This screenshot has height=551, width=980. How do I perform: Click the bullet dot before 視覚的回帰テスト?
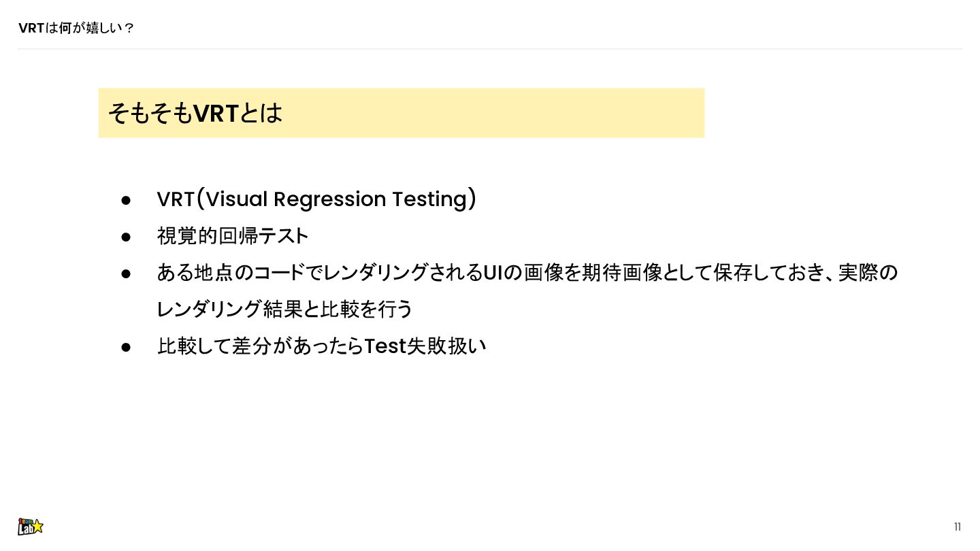point(126,237)
